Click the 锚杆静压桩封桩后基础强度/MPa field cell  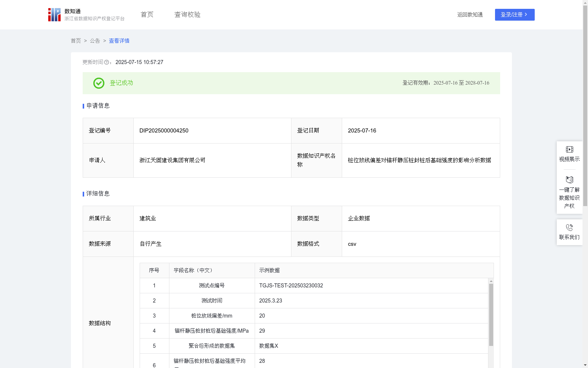(x=212, y=331)
